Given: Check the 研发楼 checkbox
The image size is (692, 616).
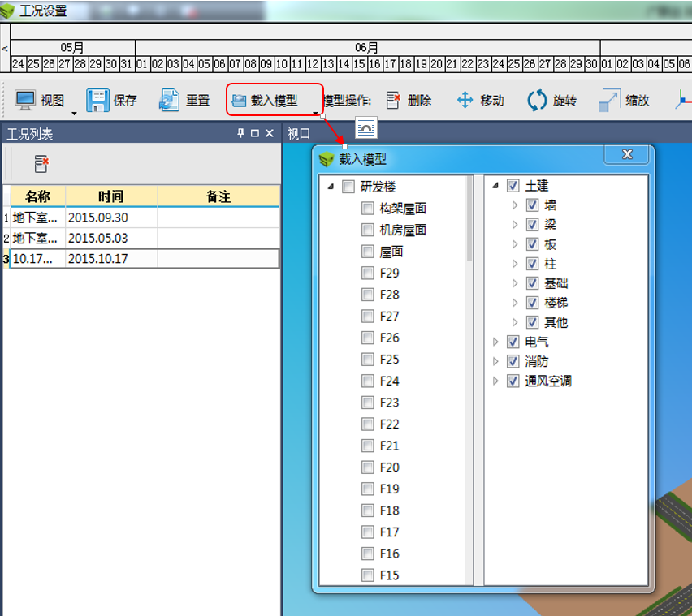Looking at the screenshot, I should point(348,187).
